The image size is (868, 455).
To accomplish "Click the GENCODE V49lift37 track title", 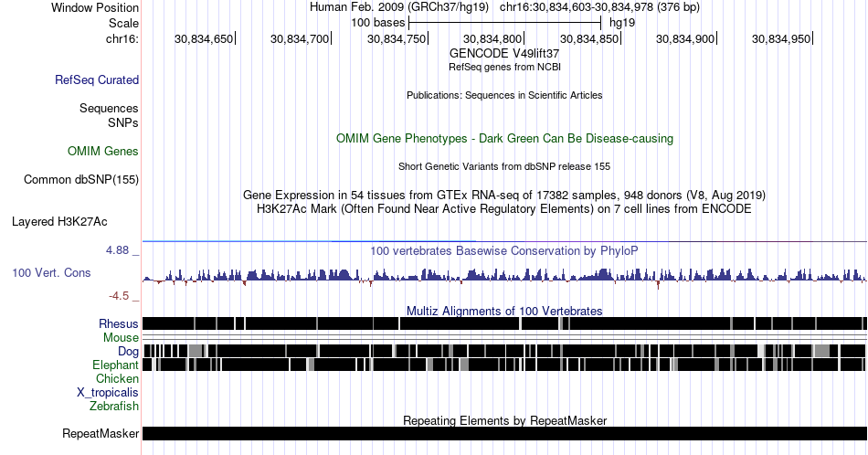I will pyautogui.click(x=504, y=54).
